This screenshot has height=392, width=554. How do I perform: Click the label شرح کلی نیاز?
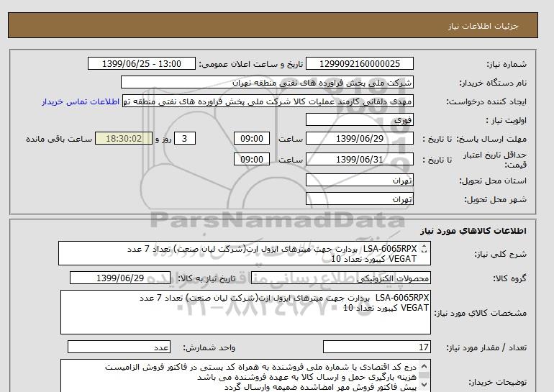[x=500, y=254]
